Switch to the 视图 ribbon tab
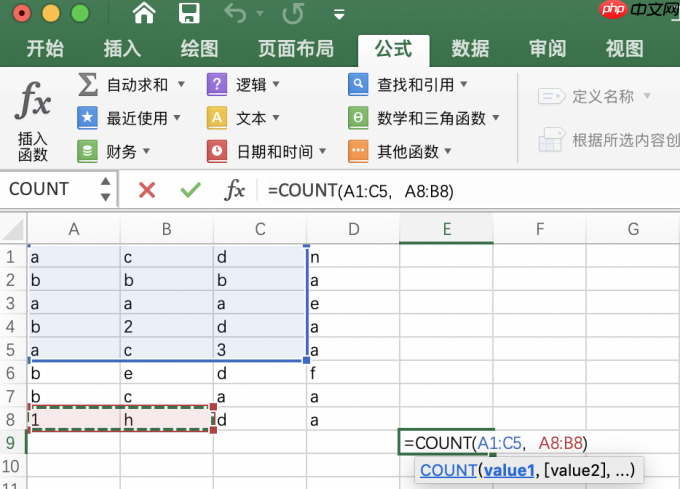This screenshot has width=680, height=489. [x=625, y=48]
